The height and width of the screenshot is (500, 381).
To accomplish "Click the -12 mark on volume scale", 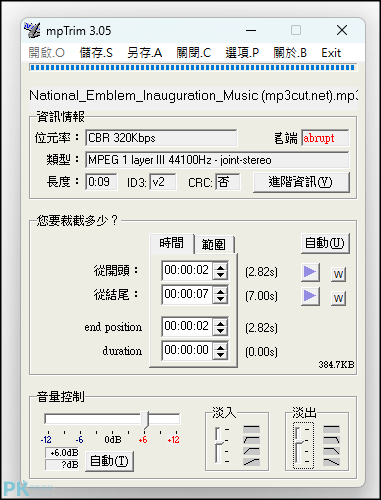I will (x=46, y=440).
